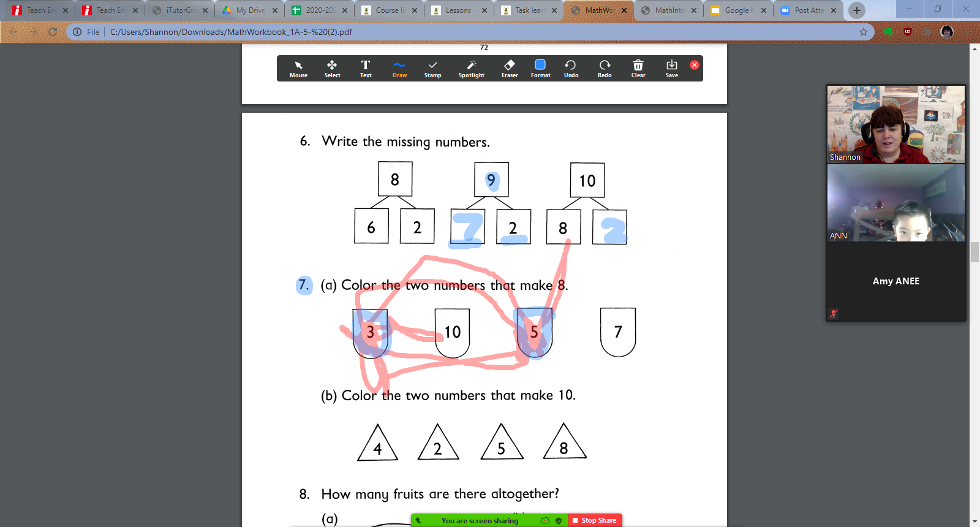Select the Mouse tool in annotation toolbar
980x527 pixels.
click(298, 69)
